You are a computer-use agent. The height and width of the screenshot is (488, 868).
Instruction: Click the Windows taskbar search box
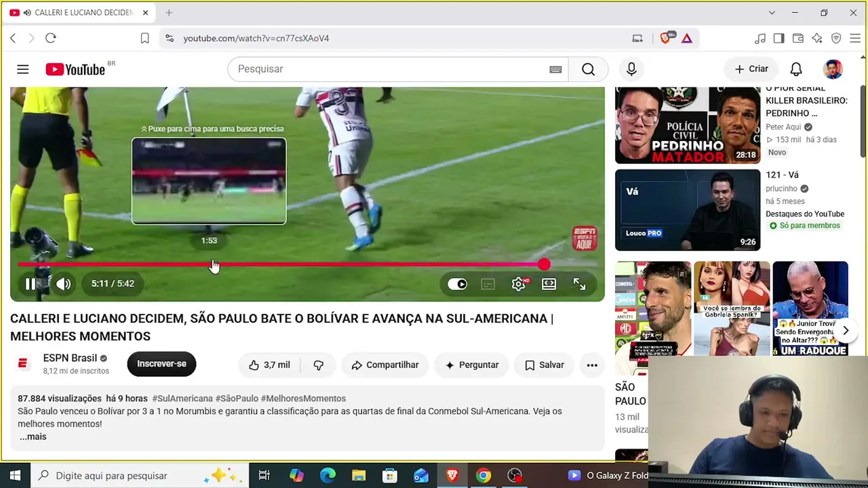click(x=140, y=476)
